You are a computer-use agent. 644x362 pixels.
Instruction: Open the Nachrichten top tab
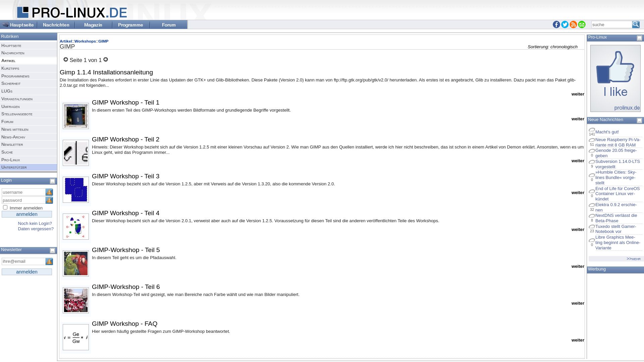tap(56, 24)
